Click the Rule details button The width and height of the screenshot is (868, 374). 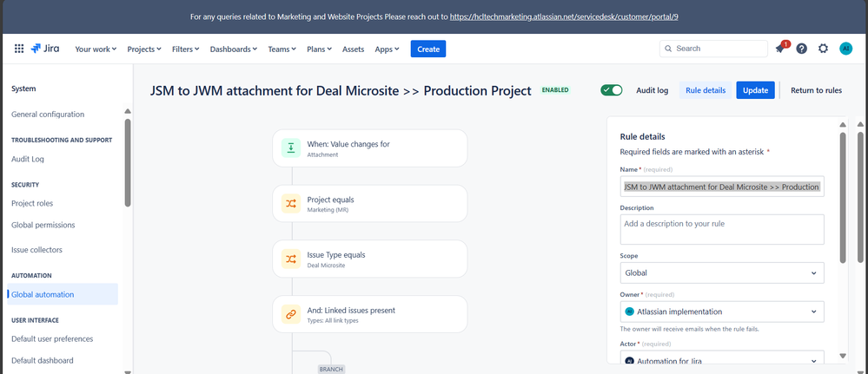click(x=706, y=90)
